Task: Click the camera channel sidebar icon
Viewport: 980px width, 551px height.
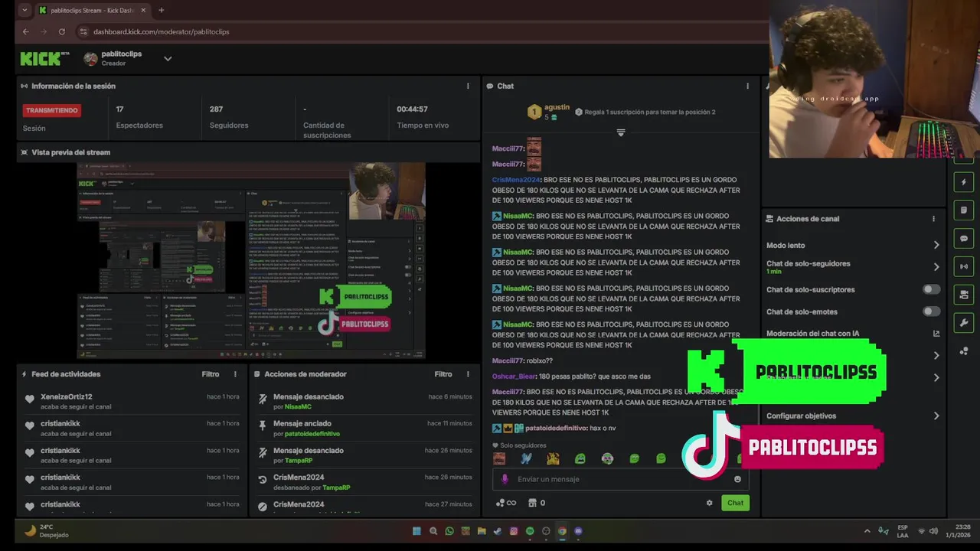Action: click(964, 295)
